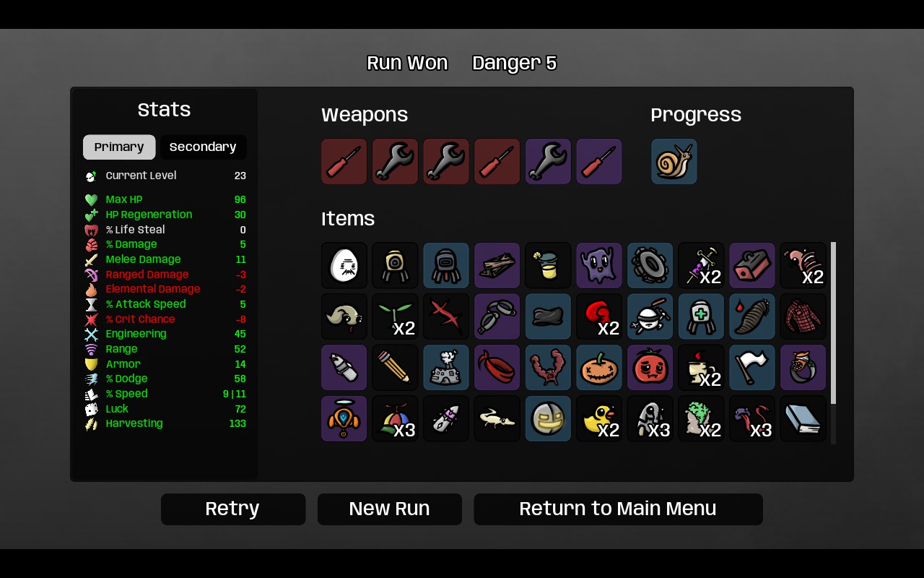The width and height of the screenshot is (924, 578).
Task: Select the syringe item
Action: pos(701,265)
